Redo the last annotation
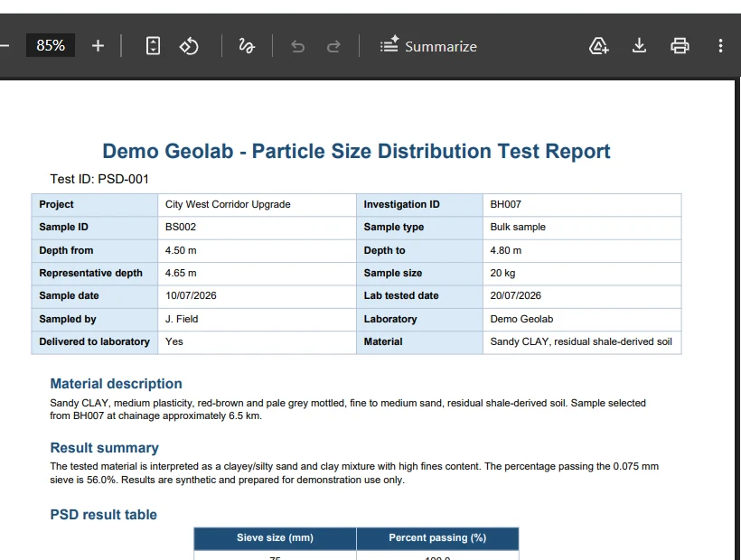 333,46
